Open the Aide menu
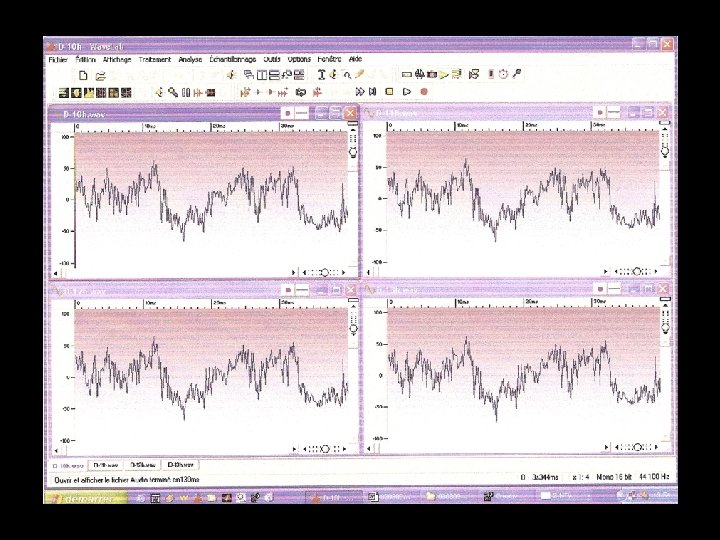 click(x=355, y=59)
